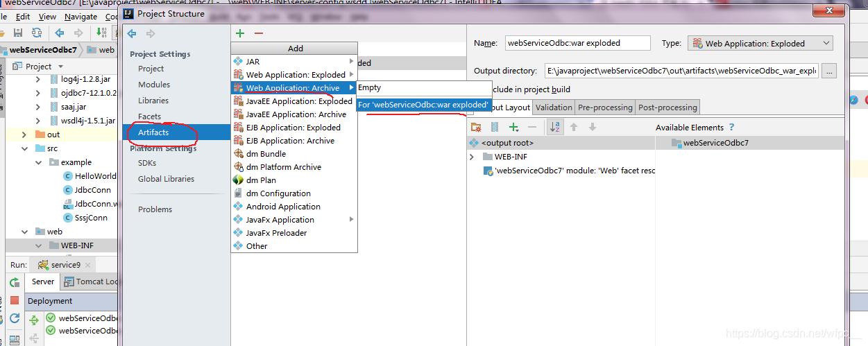Click Output directory path field
The height and width of the screenshot is (346, 868).
coord(681,71)
